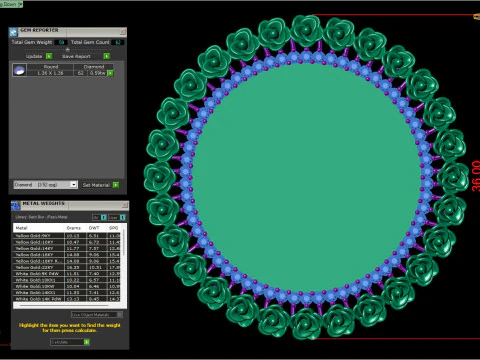
Task: Select the Yellow Gold 22KY row
Action: [x=68, y=267]
